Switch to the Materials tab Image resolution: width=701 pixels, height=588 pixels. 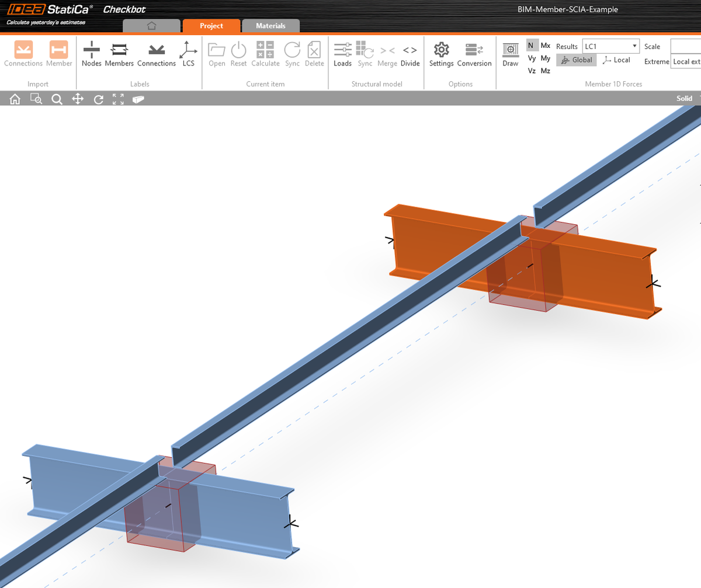click(270, 26)
